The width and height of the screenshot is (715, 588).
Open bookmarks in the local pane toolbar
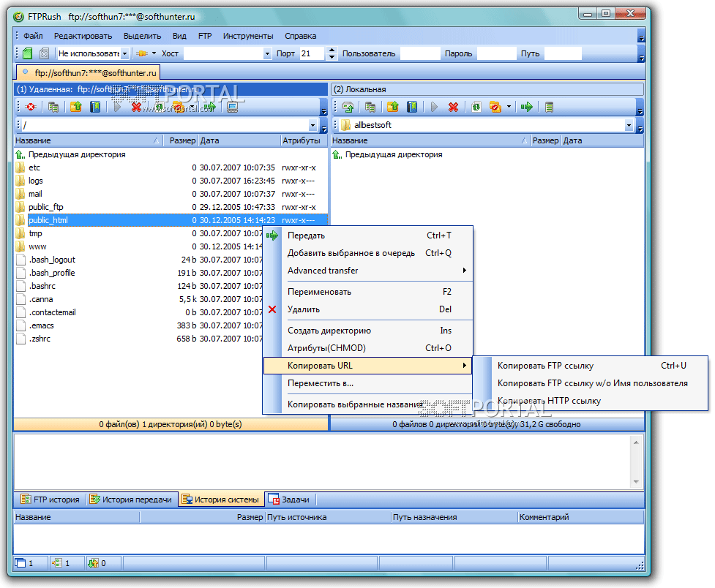click(x=412, y=107)
